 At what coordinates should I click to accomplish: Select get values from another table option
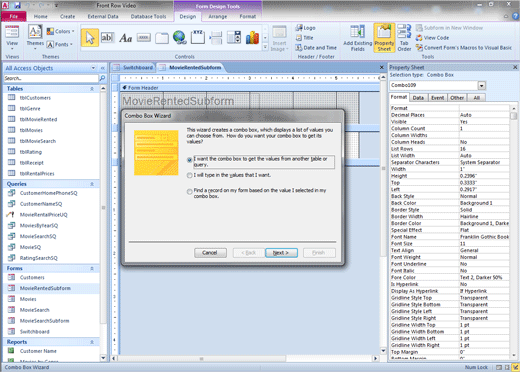189,160
